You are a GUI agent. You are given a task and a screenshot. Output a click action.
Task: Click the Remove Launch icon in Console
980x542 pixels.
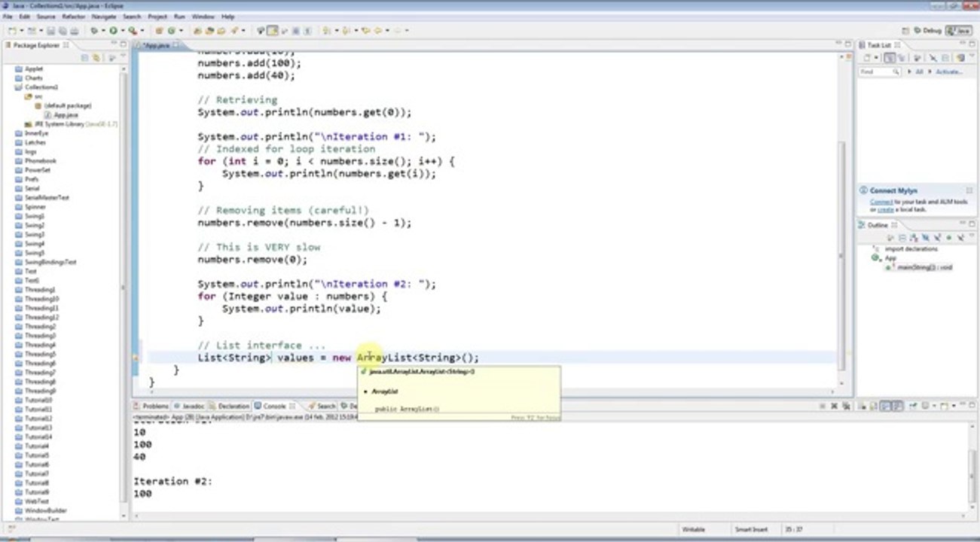click(834, 406)
